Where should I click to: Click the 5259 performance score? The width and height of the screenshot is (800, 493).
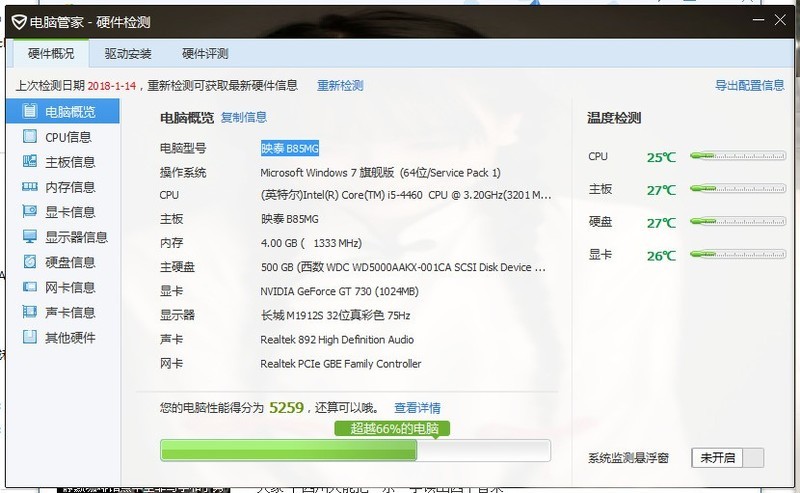[x=286, y=407]
